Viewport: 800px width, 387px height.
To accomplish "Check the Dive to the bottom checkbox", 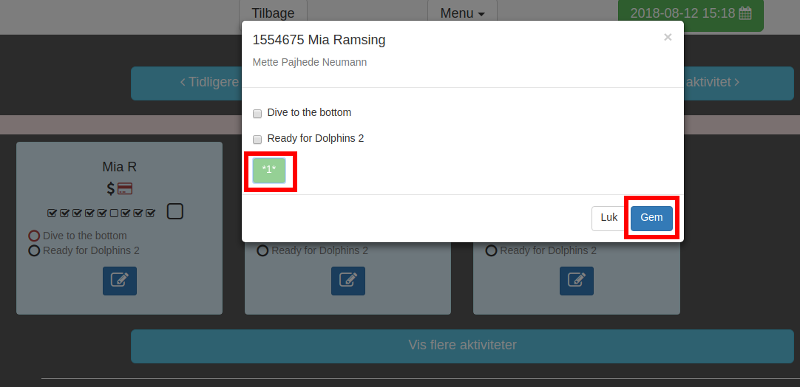I will point(258,113).
